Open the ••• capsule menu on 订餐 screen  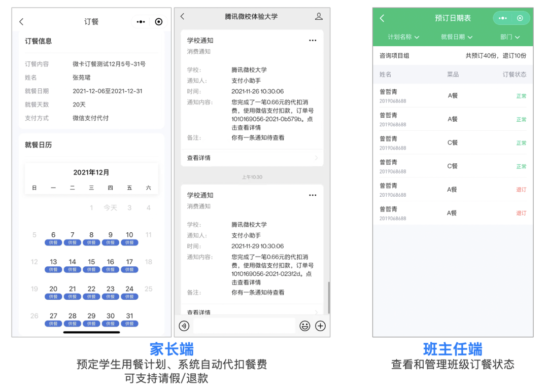(141, 21)
